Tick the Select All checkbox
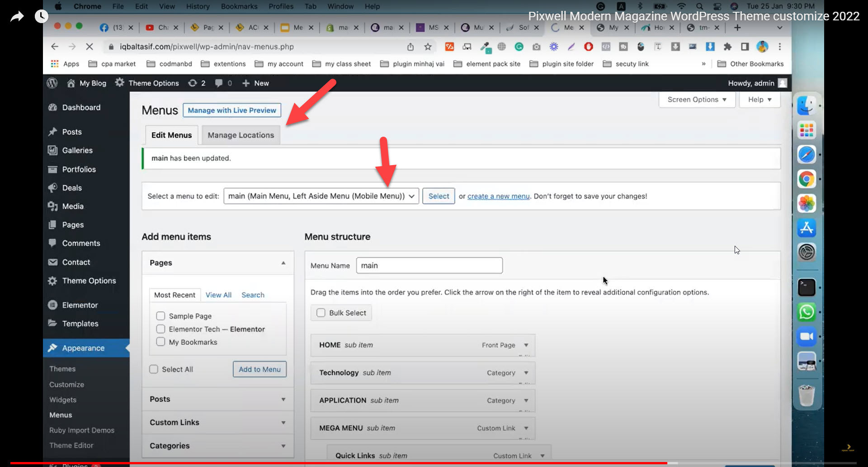The height and width of the screenshot is (467, 868). (x=154, y=369)
